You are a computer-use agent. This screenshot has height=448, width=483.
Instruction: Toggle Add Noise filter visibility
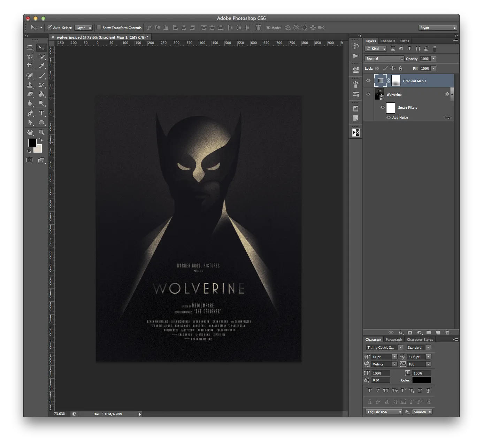click(389, 117)
